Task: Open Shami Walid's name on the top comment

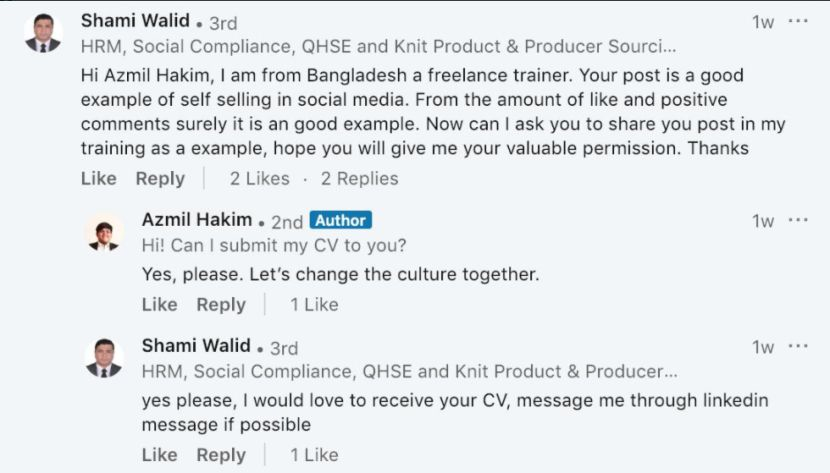Action: pyautogui.click(x=135, y=21)
